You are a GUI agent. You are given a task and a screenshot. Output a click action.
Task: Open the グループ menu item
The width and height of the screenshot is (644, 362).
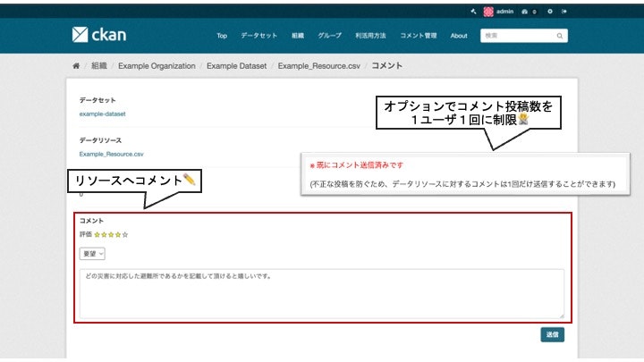[x=329, y=36]
